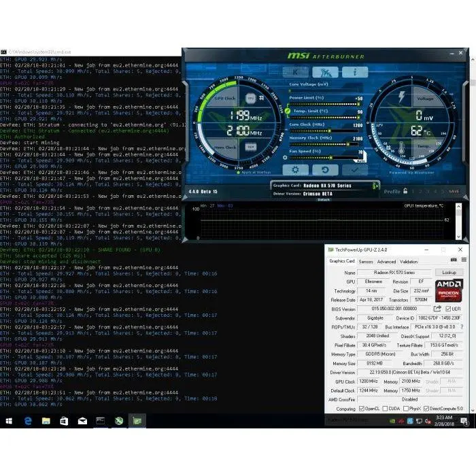Click the volume icon in system tray
The width and height of the screenshot is (476, 476).
point(428,421)
